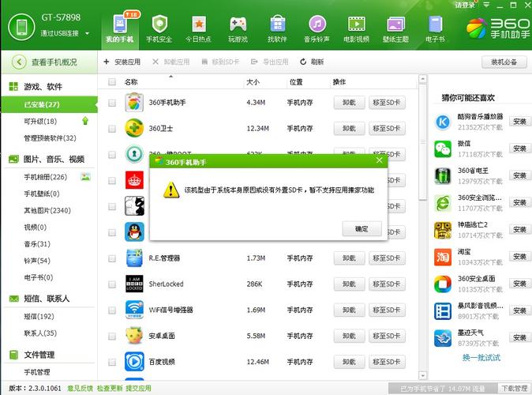Screen dimensions: 532x395
Task: Select 管理预装软件(32) in the sidebar
Action: pyautogui.click(x=50, y=138)
